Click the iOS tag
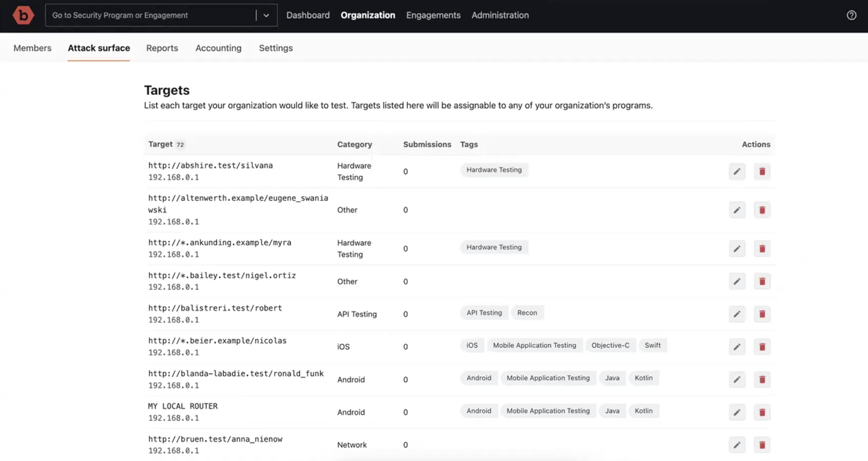The width and height of the screenshot is (868, 461). 472,345
